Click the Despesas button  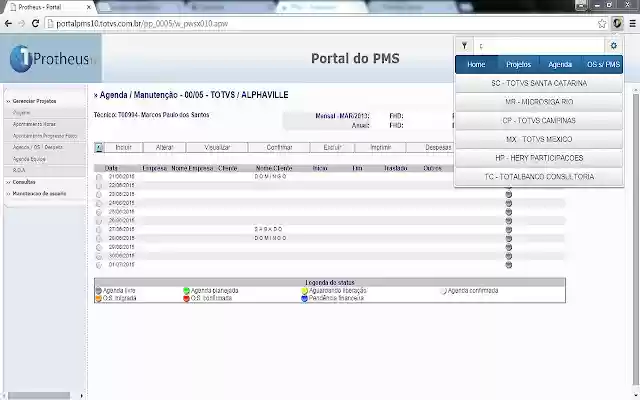coord(431,147)
